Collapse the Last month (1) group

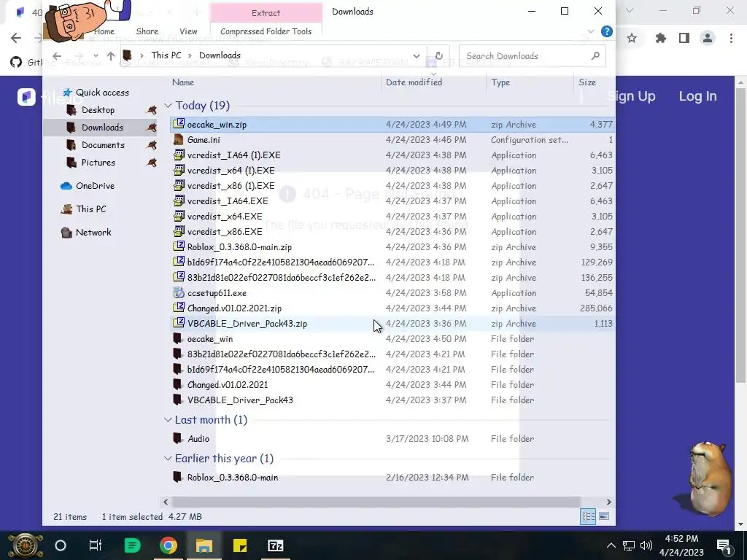[x=168, y=419]
